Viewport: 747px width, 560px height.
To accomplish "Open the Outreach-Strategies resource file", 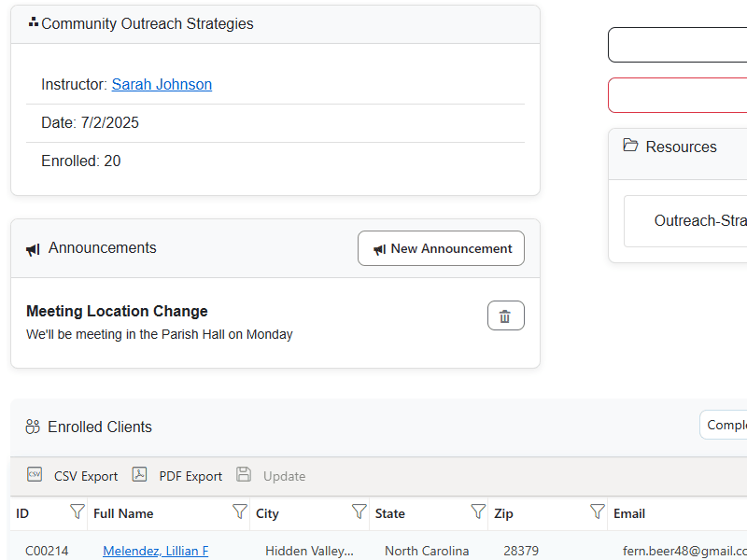I will [698, 221].
